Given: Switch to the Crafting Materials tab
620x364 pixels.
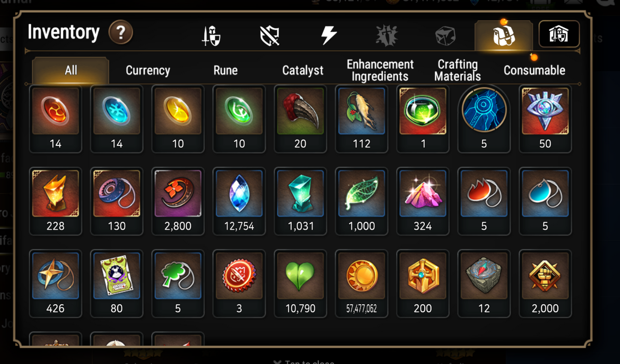Looking at the screenshot, I should (457, 70).
